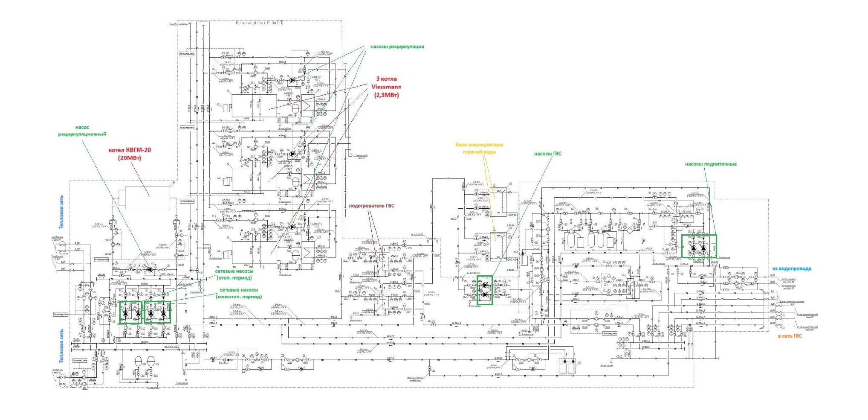This screenshot has height=420, width=868.
Task: Click the 'котел КВГМ-20 (20МВт)' label
Action: [x=130, y=154]
